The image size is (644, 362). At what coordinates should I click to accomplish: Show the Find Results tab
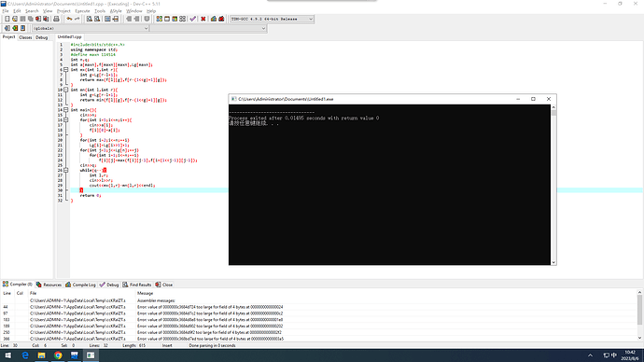(137, 285)
